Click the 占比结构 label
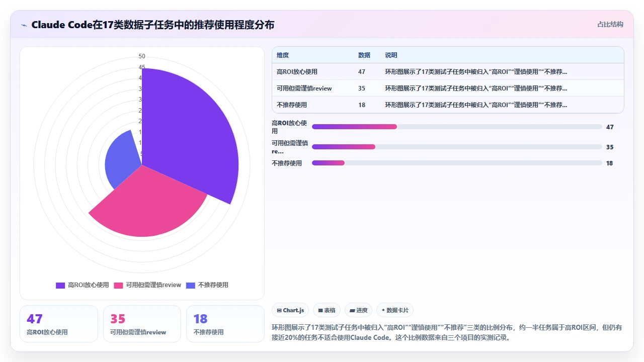Image resolution: width=644 pixels, height=362 pixels. tap(610, 25)
